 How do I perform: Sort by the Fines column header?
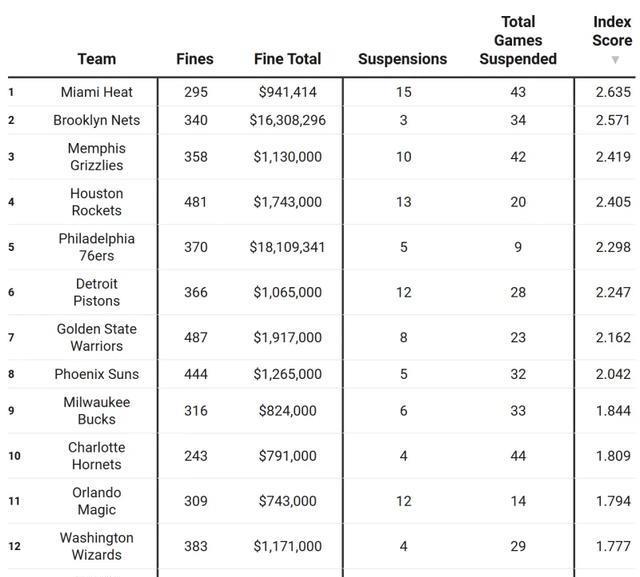click(195, 59)
